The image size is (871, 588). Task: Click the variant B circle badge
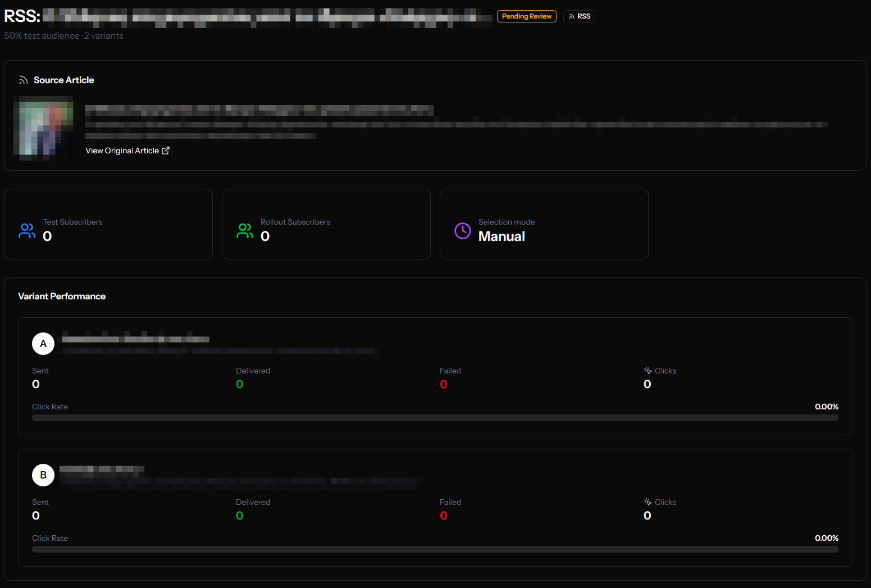[x=43, y=475]
